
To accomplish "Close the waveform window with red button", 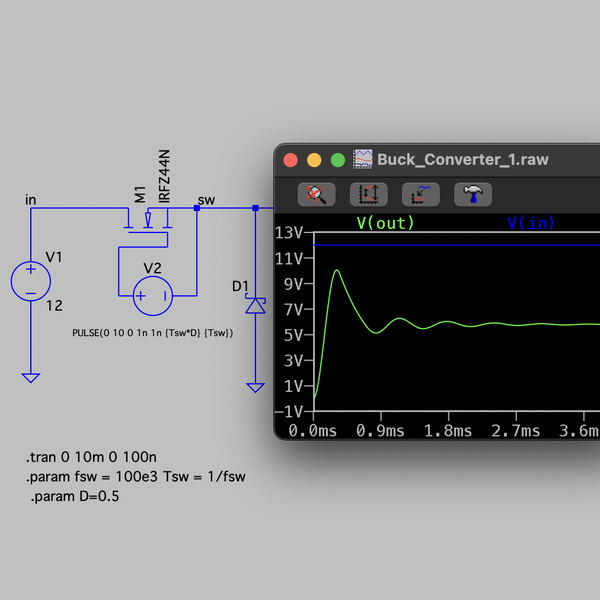I will click(x=290, y=160).
